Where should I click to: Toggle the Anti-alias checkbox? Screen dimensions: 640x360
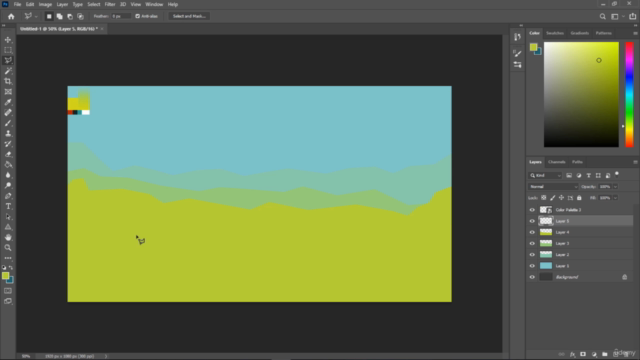[x=138, y=16]
